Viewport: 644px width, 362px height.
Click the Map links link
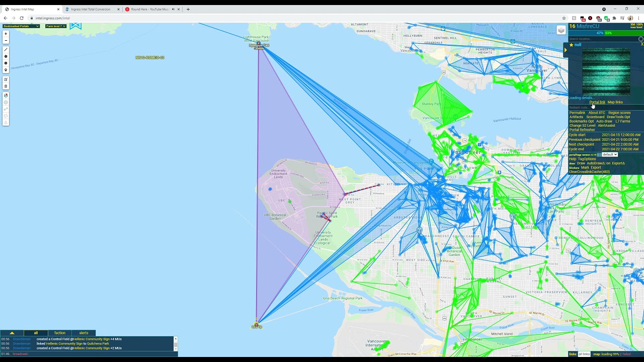pos(615,102)
